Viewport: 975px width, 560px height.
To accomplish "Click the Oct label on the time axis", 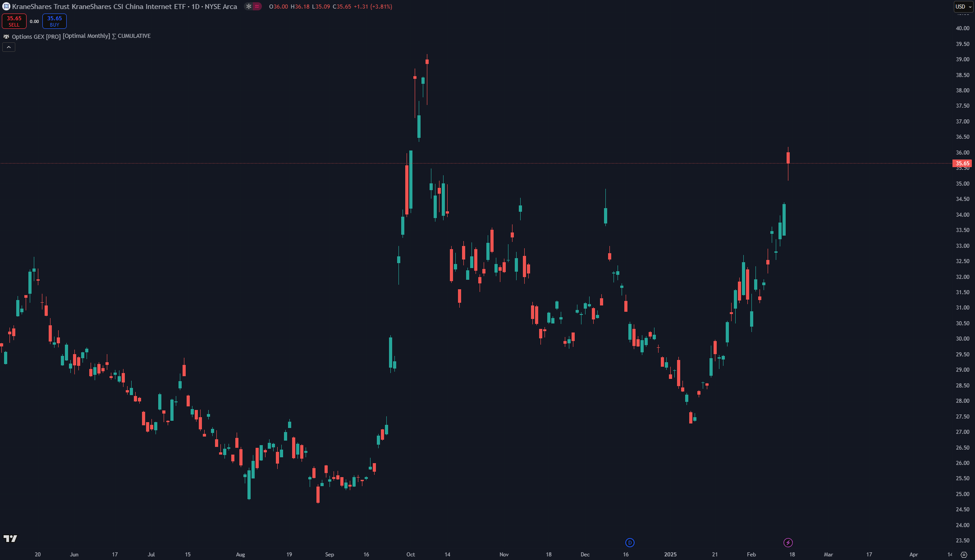I will (x=410, y=555).
